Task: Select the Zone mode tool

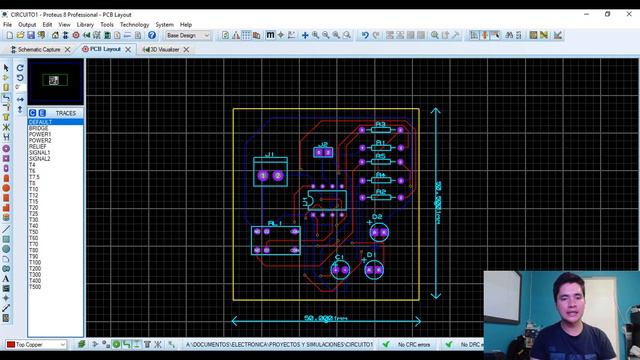Action: pyautogui.click(x=6, y=117)
